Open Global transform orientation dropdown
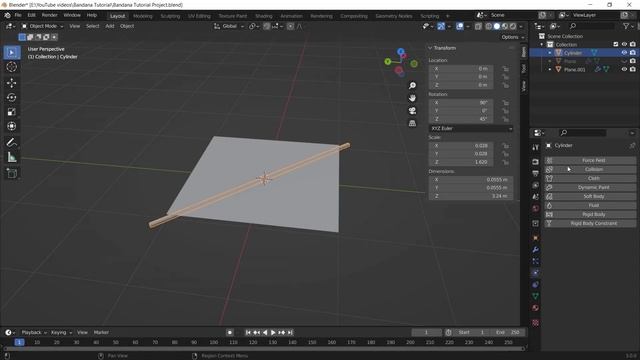The image size is (640, 360). [x=229, y=26]
